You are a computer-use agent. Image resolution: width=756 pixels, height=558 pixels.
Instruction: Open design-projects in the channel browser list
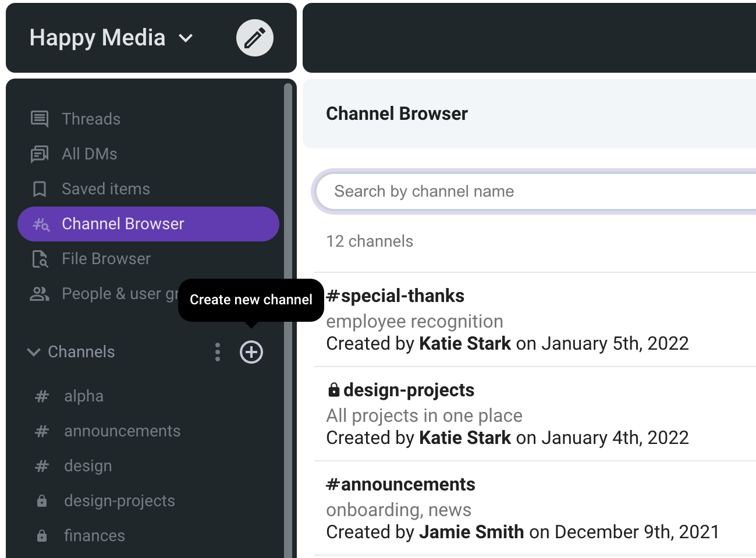pyautogui.click(x=409, y=390)
